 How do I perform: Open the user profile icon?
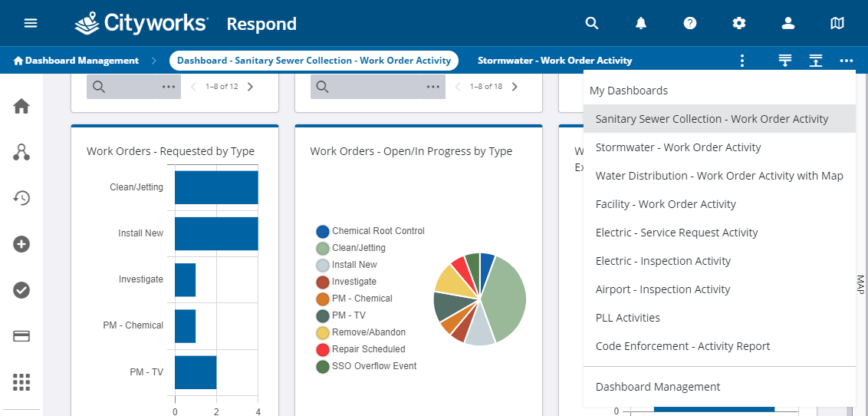(788, 23)
